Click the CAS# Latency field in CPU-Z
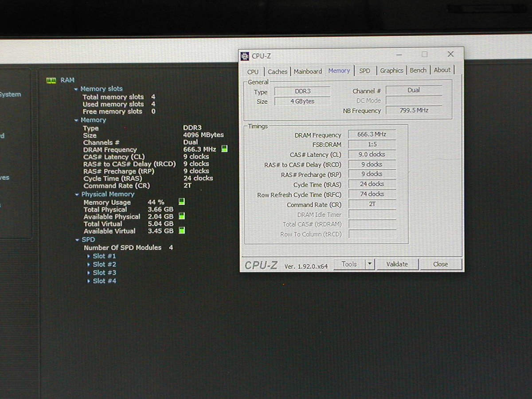The height and width of the screenshot is (399, 532). [x=372, y=154]
